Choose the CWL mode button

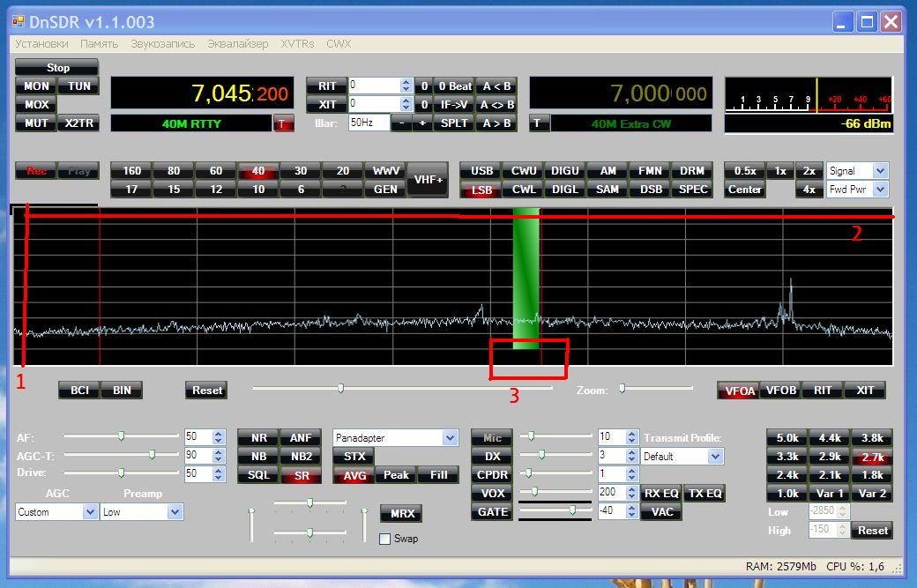pos(524,190)
